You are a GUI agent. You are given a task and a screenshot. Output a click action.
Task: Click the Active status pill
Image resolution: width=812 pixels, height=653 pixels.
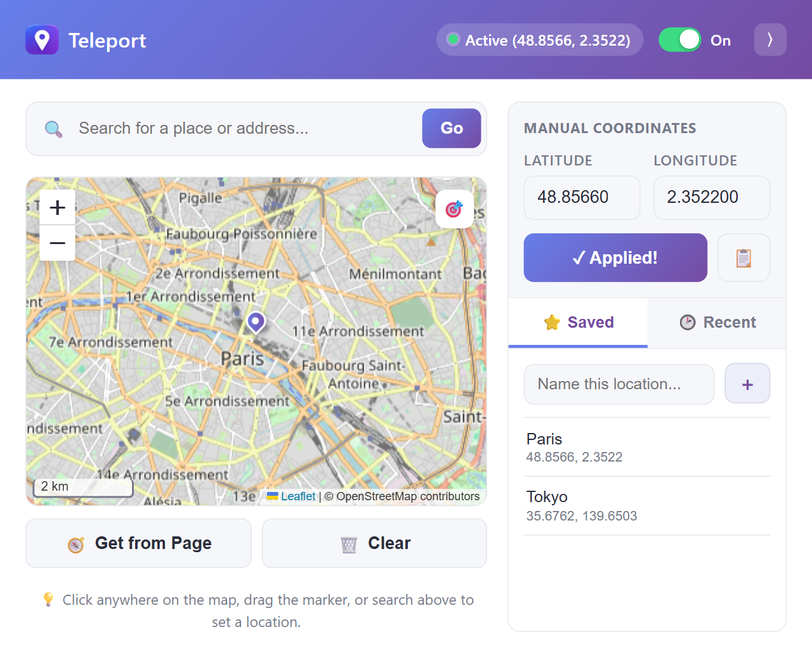[x=540, y=40]
